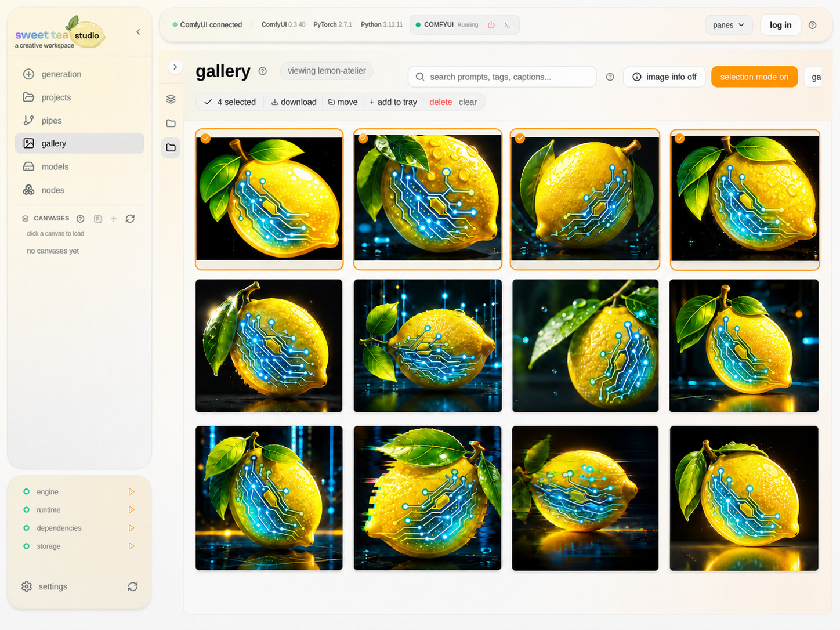Click the viewing lemon-atelier chip
The height and width of the screenshot is (630, 840).
[x=327, y=71]
